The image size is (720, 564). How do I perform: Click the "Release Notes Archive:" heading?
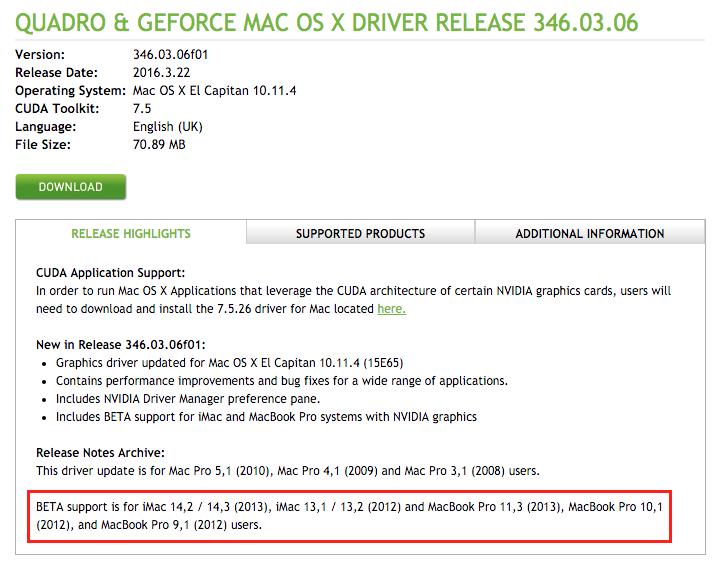click(100, 453)
